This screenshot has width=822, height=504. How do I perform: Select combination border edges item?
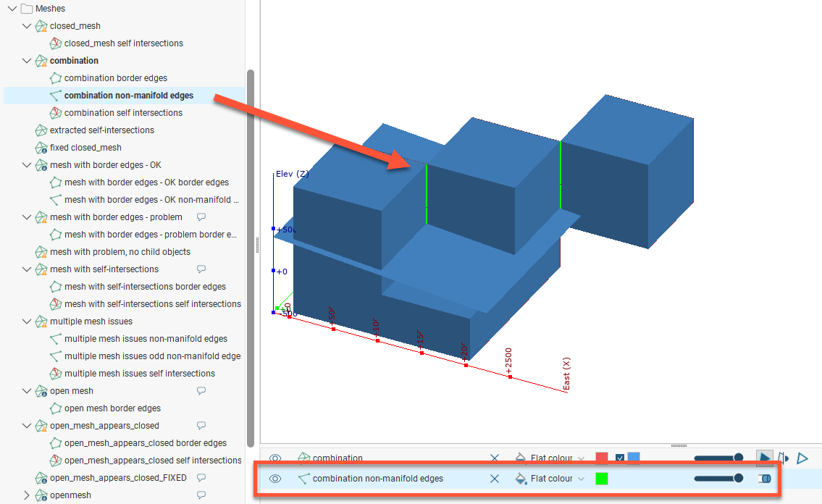(x=116, y=78)
